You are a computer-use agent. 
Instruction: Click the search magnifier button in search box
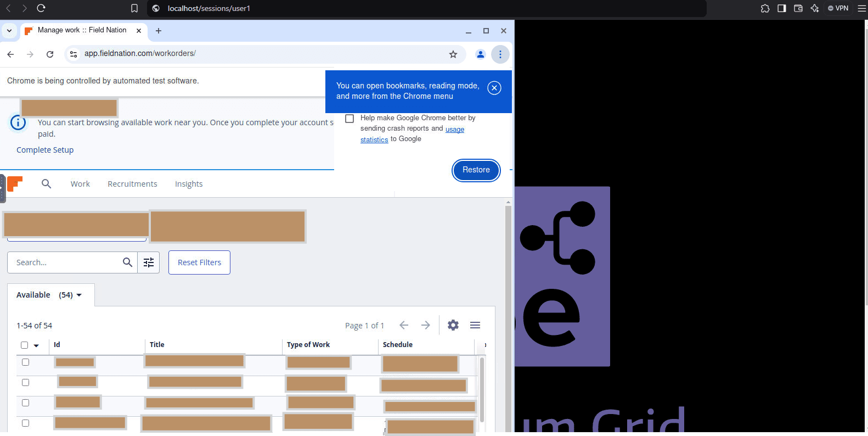click(127, 262)
